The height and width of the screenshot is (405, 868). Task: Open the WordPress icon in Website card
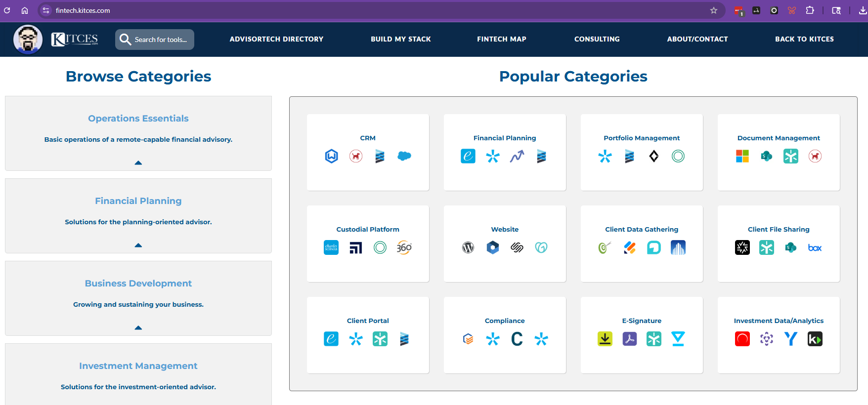click(x=468, y=247)
